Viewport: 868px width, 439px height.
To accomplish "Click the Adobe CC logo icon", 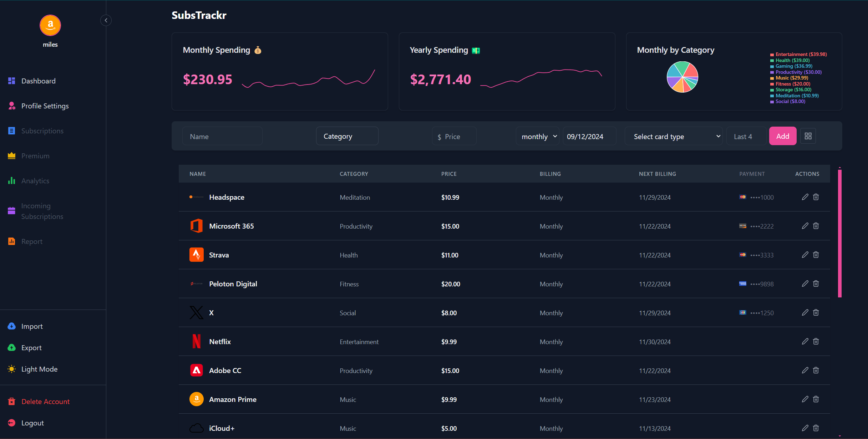I will (197, 370).
